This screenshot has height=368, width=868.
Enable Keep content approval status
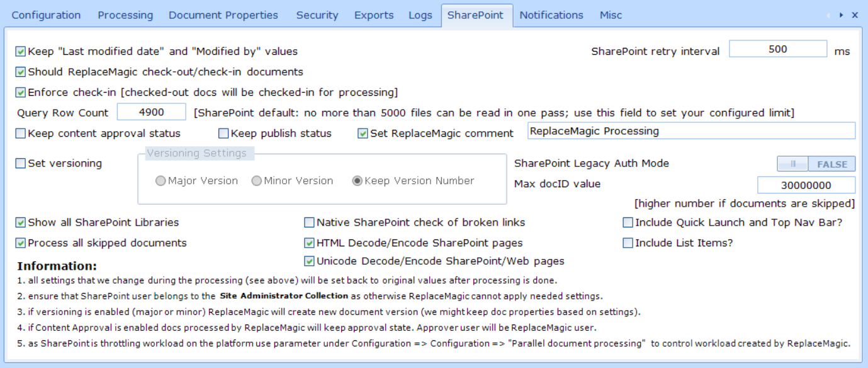21,134
